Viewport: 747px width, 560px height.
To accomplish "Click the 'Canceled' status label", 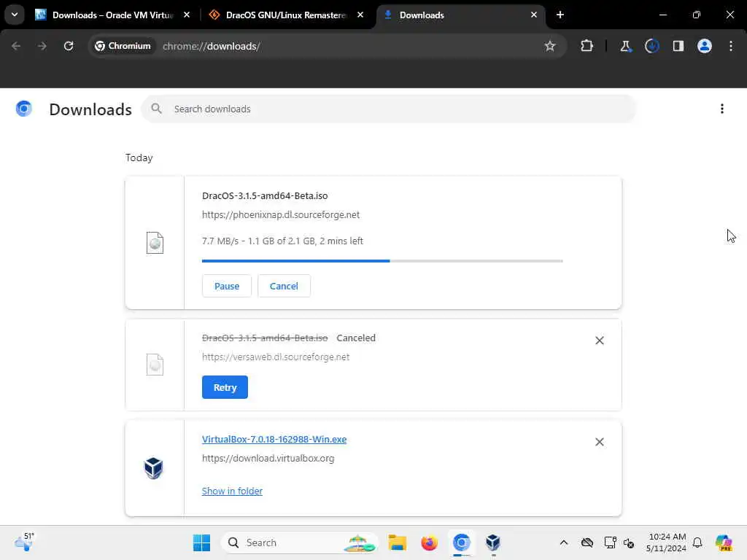I will coord(356,338).
